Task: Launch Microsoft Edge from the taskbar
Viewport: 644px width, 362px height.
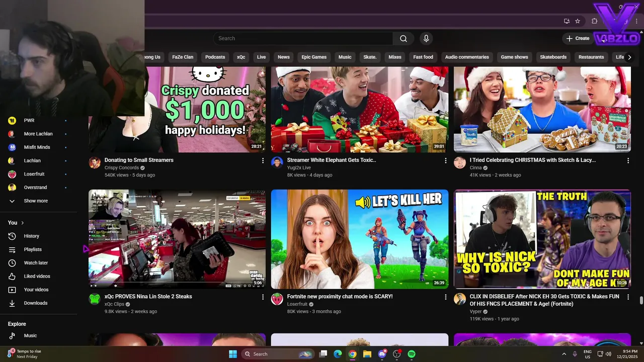Action: (x=338, y=354)
